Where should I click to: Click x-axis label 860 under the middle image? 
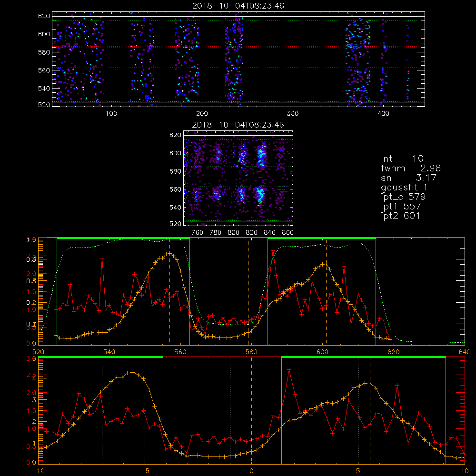coord(288,233)
